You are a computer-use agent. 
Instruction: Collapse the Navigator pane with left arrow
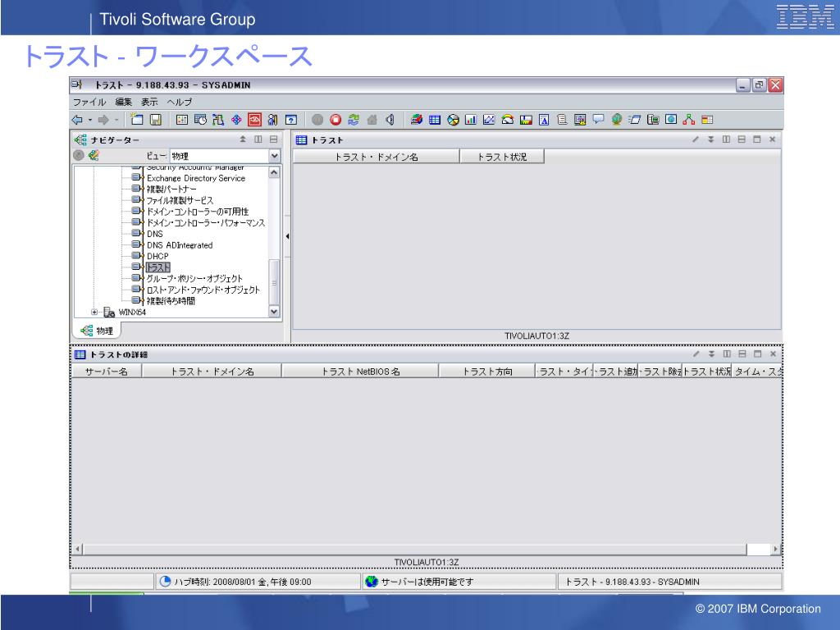pos(288,236)
